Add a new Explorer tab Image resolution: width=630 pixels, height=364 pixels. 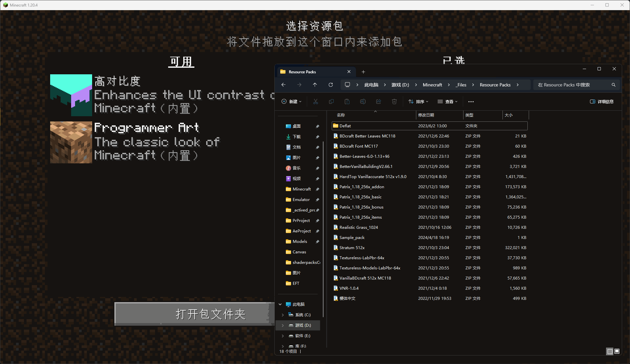click(363, 72)
